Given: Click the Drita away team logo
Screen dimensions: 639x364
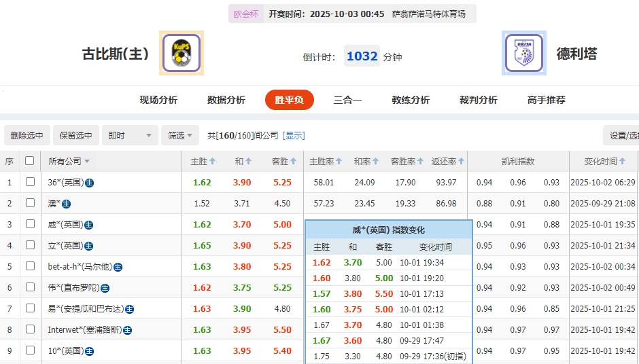Looking at the screenshot, I should [x=523, y=53].
